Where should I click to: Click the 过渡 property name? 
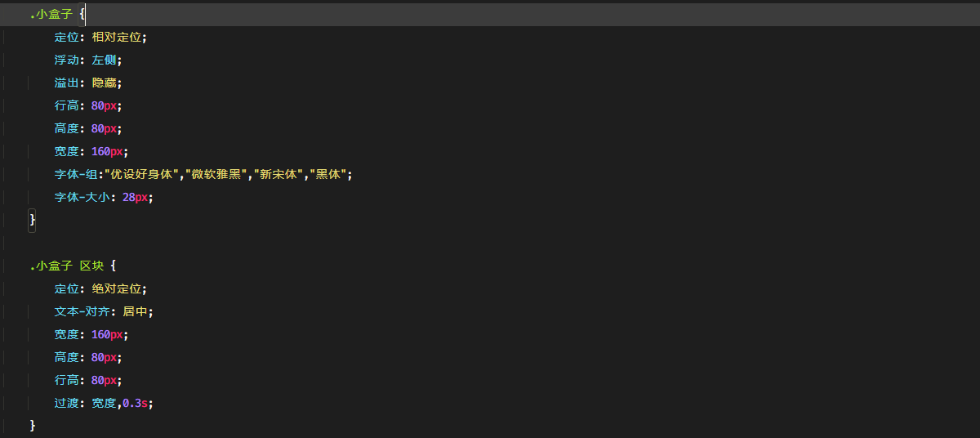(67, 403)
